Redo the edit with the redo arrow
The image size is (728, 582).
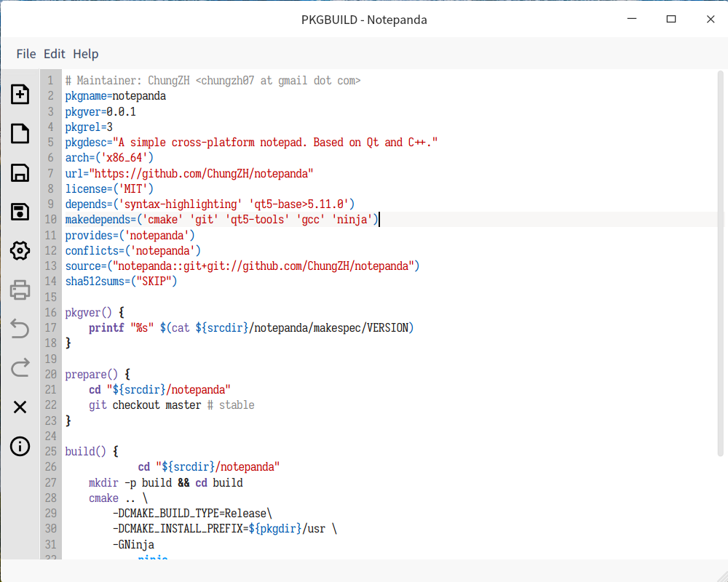pyautogui.click(x=20, y=368)
